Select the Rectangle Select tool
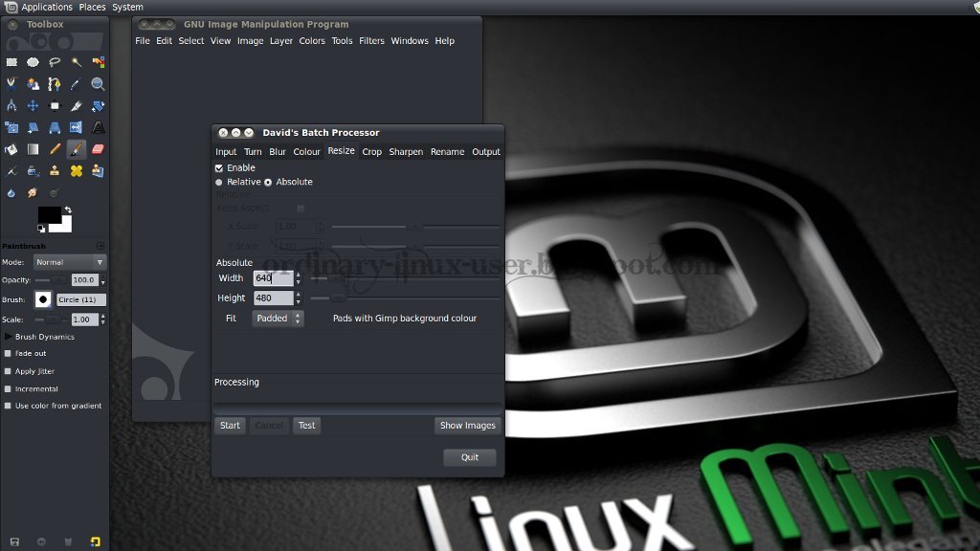Screen dimensions: 980x551 click(x=11, y=62)
